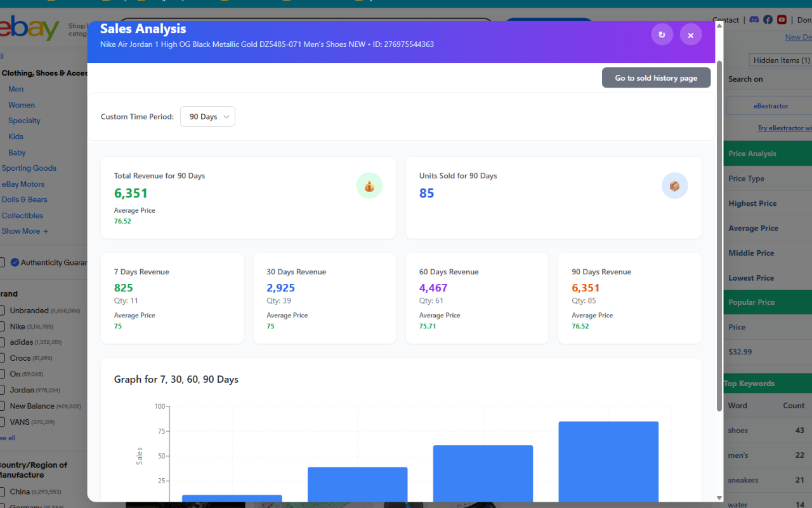Click the Clothing, Shoes & Accessories heading
812x508 pixels.
tap(44, 73)
